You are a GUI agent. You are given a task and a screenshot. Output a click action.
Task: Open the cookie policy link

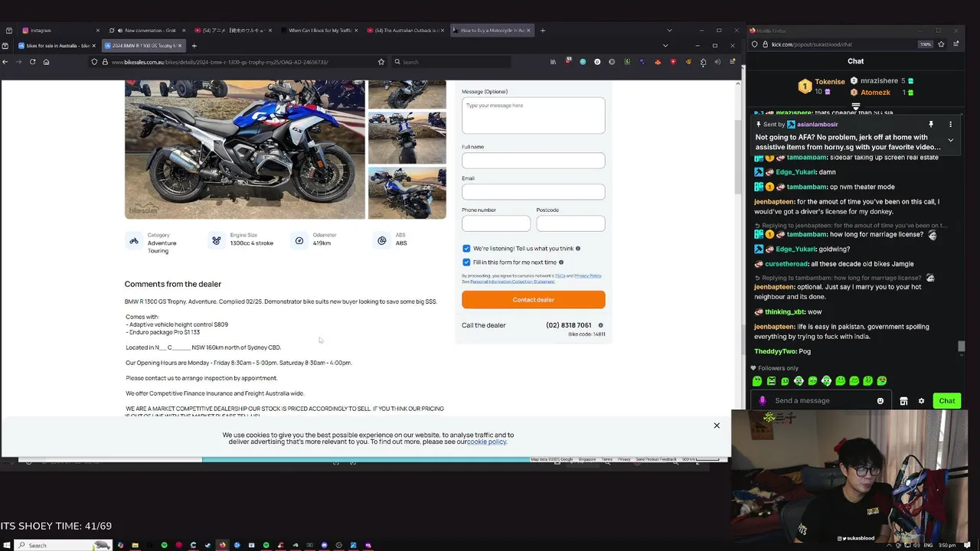[x=487, y=442]
